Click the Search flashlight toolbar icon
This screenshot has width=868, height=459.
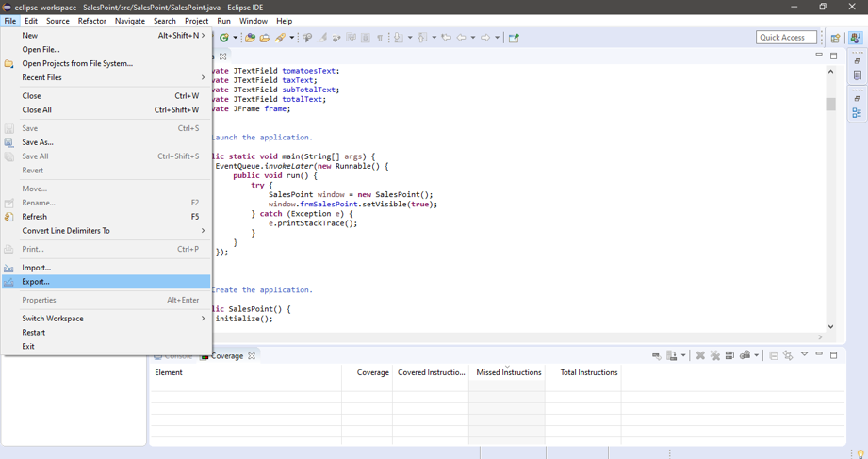tap(280, 38)
